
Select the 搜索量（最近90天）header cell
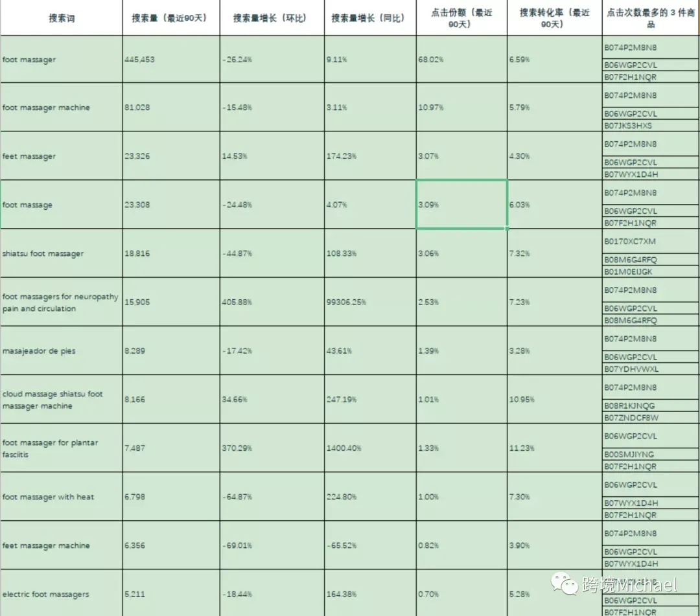pos(171,18)
